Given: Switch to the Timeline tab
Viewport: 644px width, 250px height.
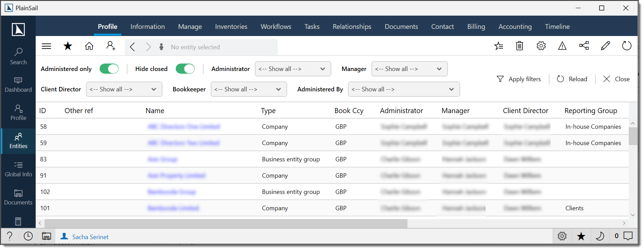Looking at the screenshot, I should pos(557,26).
